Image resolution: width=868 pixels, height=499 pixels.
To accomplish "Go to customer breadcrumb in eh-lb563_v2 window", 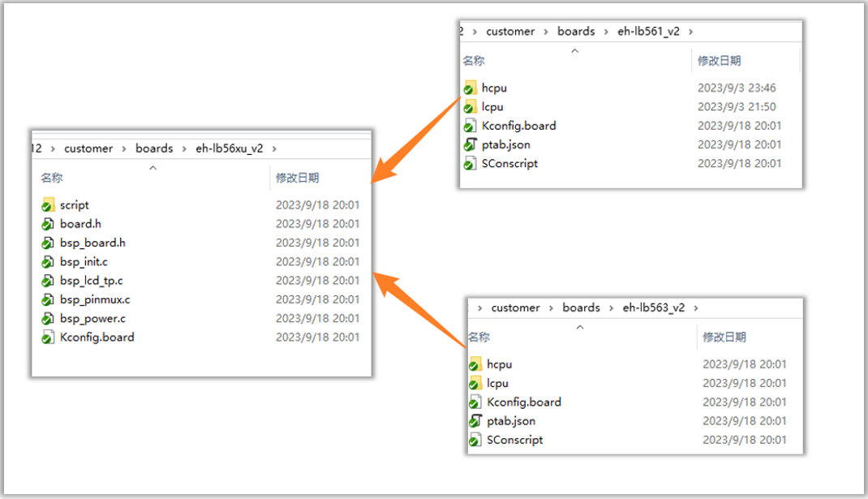I will pyautogui.click(x=515, y=308).
